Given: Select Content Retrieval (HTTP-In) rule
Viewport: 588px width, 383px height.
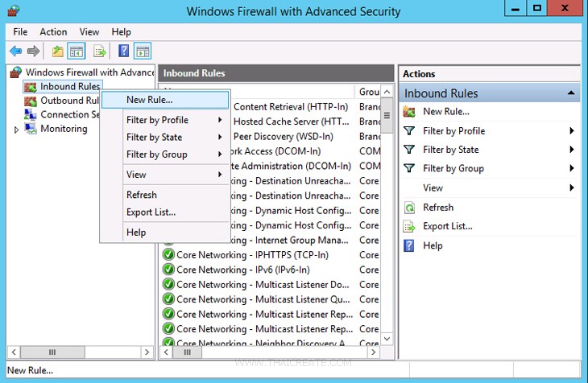Looking at the screenshot, I should coord(291,107).
